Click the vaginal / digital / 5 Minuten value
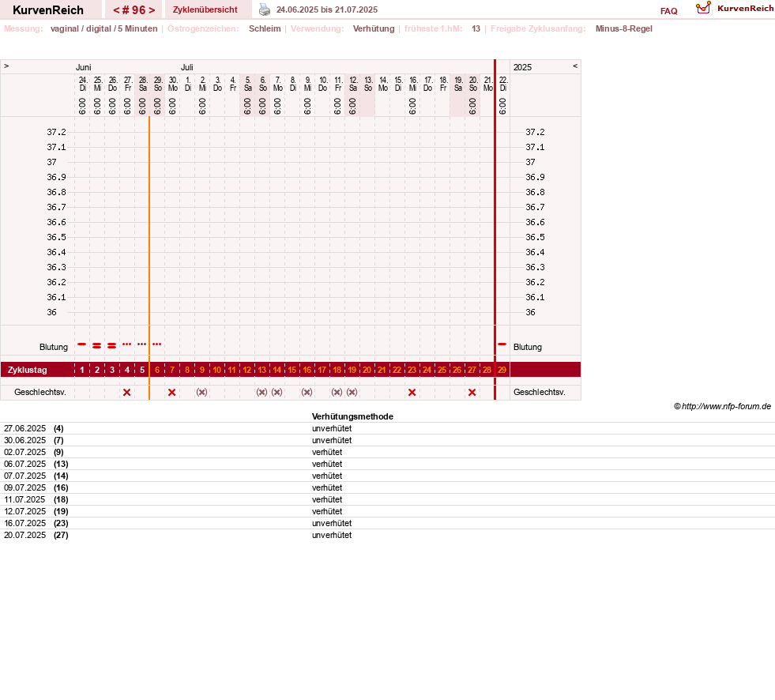The height and width of the screenshot is (700, 775). [x=103, y=28]
